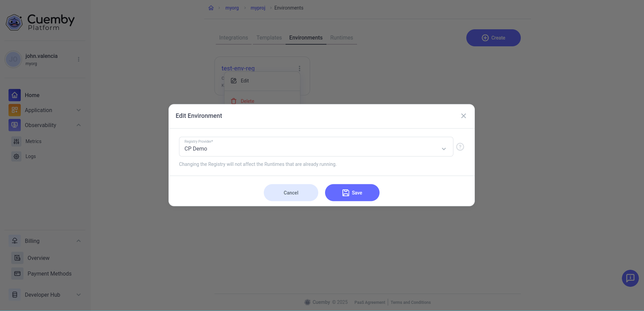
Task: Select Edit in the context menu
Action: 244,81
